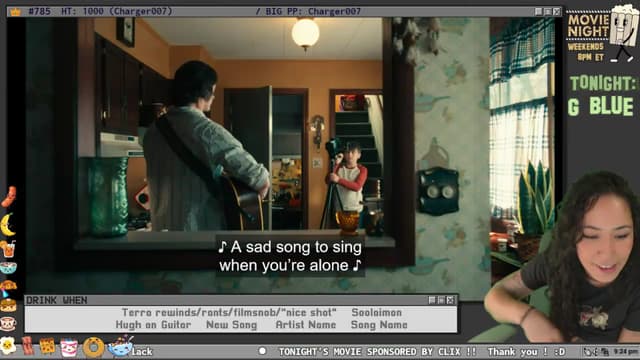The width and height of the screenshot is (640, 360).
Task: Click the white dot indicator in the taskbar
Action: pos(262,351)
